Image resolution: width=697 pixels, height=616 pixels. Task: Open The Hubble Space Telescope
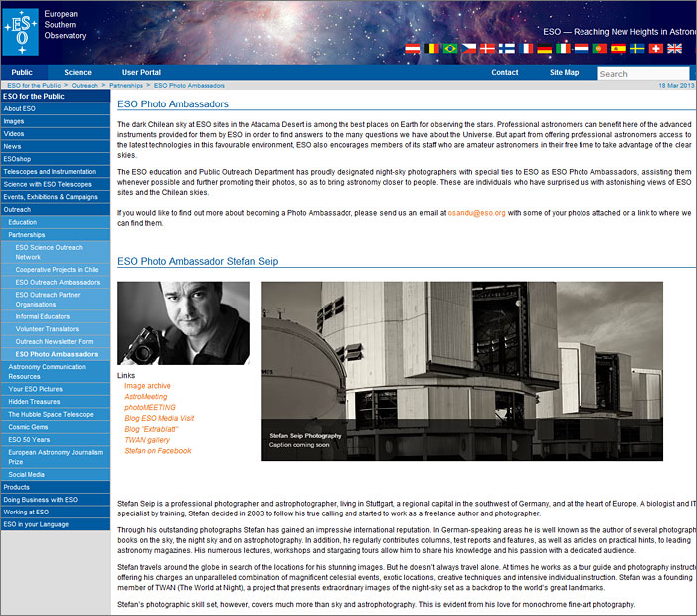point(55,414)
